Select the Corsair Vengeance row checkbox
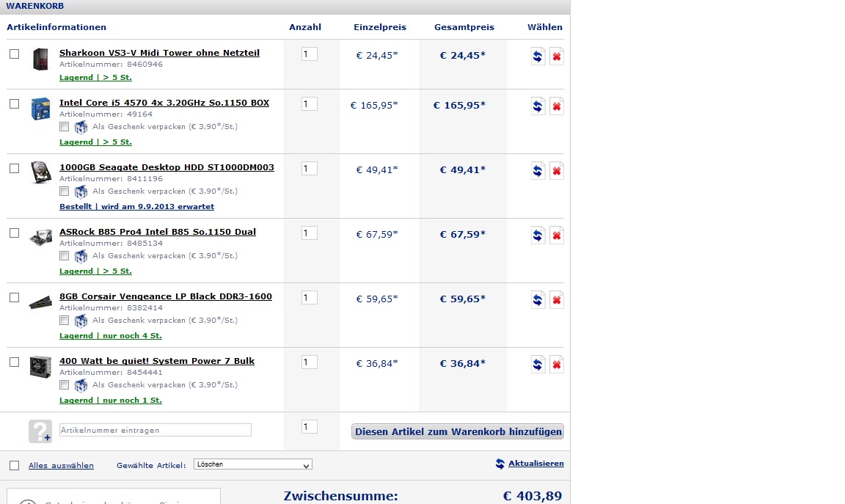This screenshot has width=845, height=504. [15, 298]
